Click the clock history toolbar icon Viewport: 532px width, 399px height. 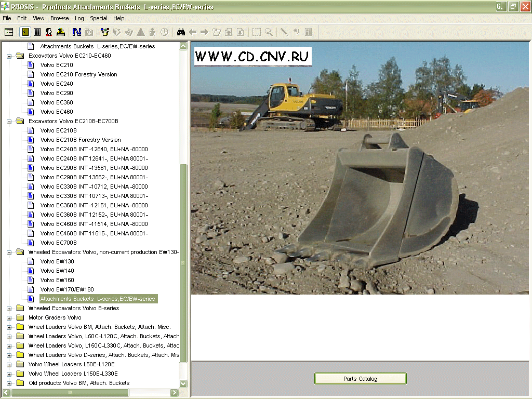tap(164, 32)
